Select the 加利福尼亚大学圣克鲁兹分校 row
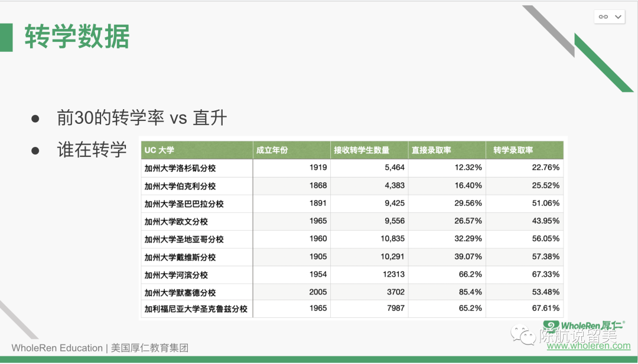 point(196,309)
